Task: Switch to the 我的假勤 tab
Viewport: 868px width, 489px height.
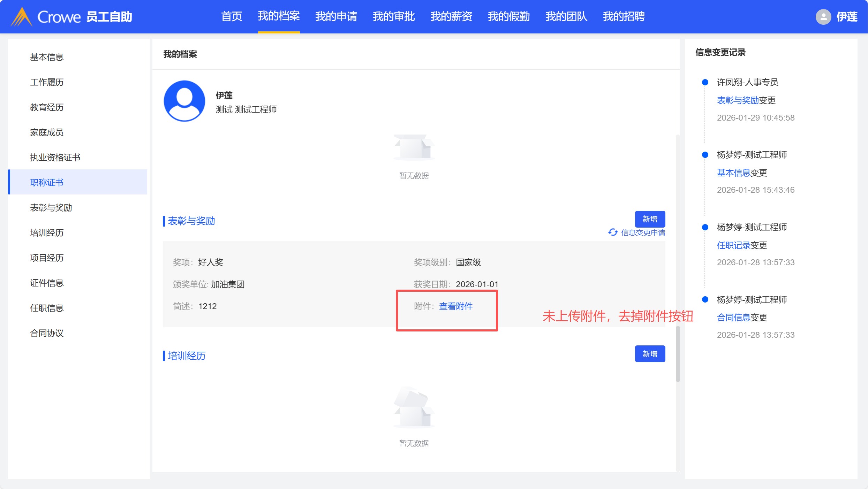Action: click(508, 16)
